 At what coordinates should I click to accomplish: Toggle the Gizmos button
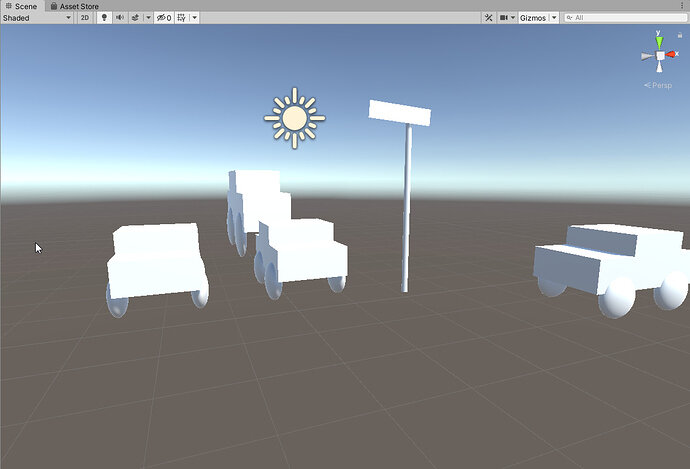[x=533, y=18]
